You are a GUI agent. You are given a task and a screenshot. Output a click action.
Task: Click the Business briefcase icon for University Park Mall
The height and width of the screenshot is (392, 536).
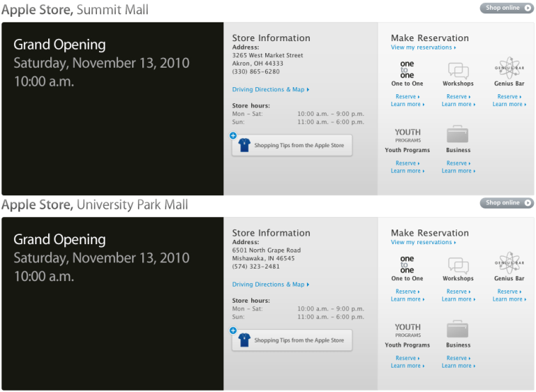[x=457, y=329]
